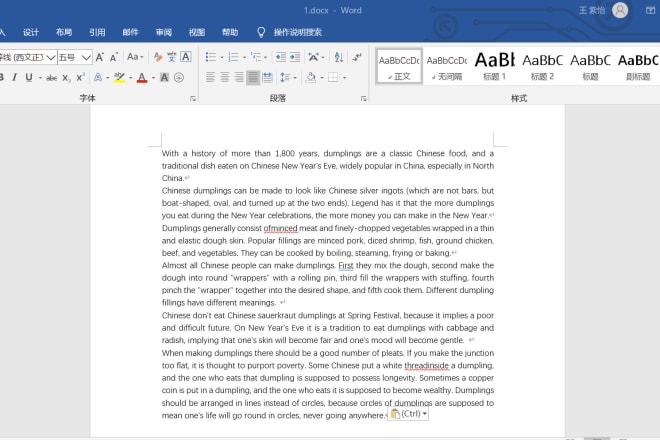Image resolution: width=660 pixels, height=440 pixels.
Task: Apply character shading to text
Action: [165, 77]
